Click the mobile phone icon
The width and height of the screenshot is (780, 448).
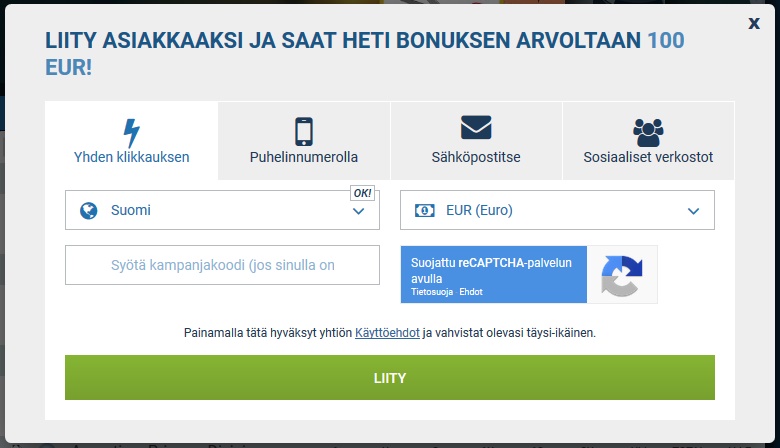pos(304,131)
